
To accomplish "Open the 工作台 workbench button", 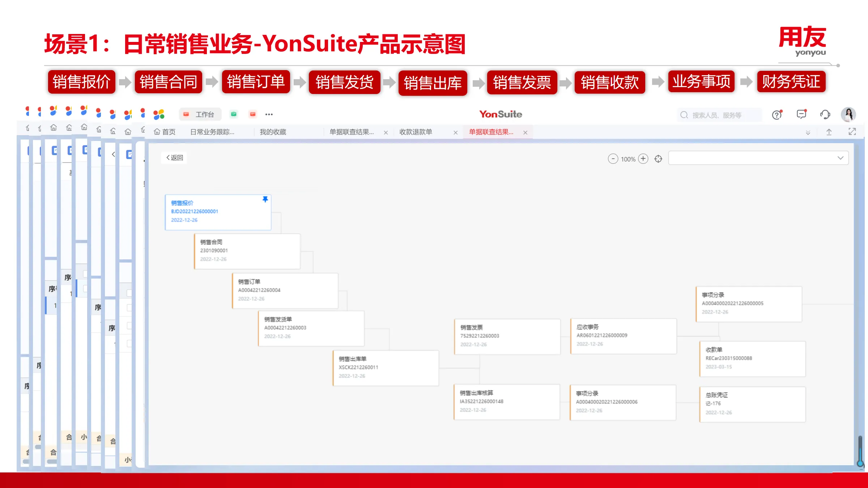I will tap(200, 114).
